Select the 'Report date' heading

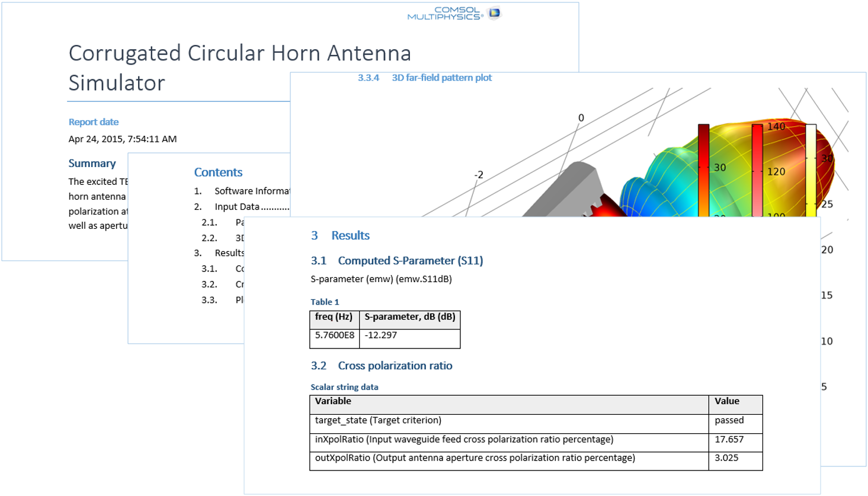[94, 122]
